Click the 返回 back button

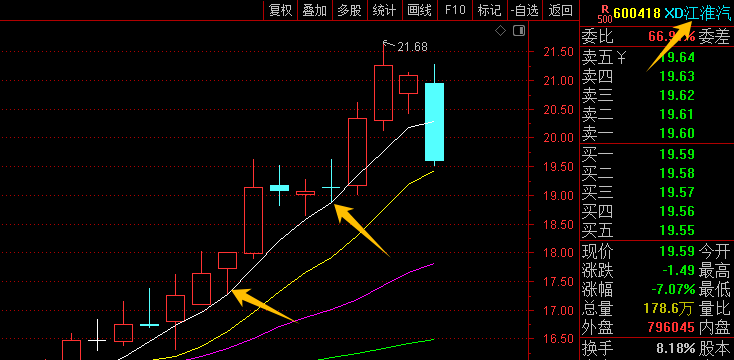(x=560, y=10)
